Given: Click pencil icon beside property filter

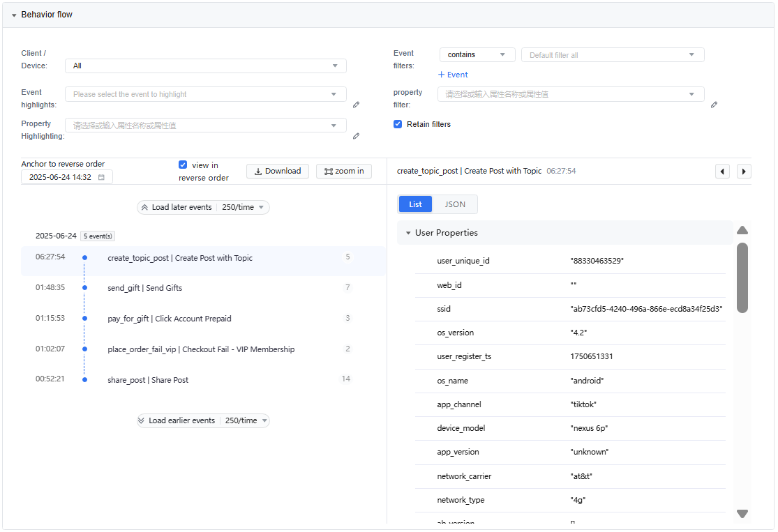Looking at the screenshot, I should (714, 105).
